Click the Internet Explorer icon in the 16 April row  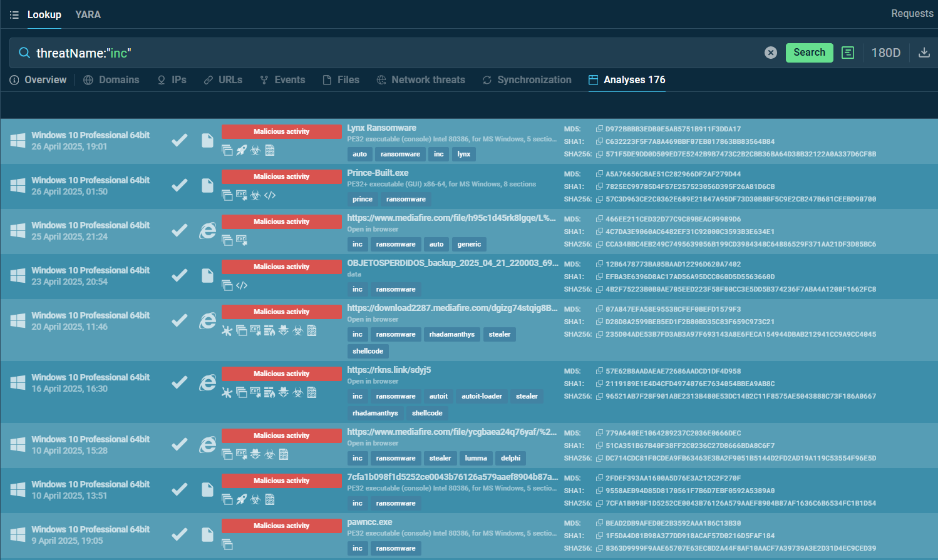click(x=207, y=382)
